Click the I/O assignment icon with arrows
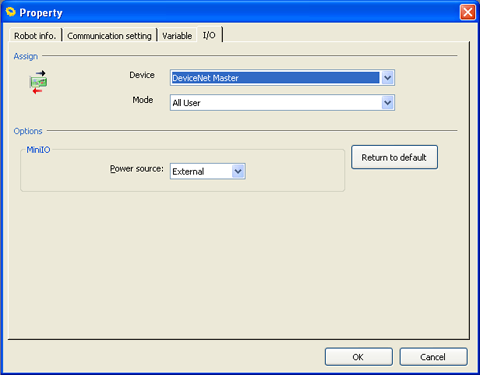The height and width of the screenshot is (375, 480). 38,82
